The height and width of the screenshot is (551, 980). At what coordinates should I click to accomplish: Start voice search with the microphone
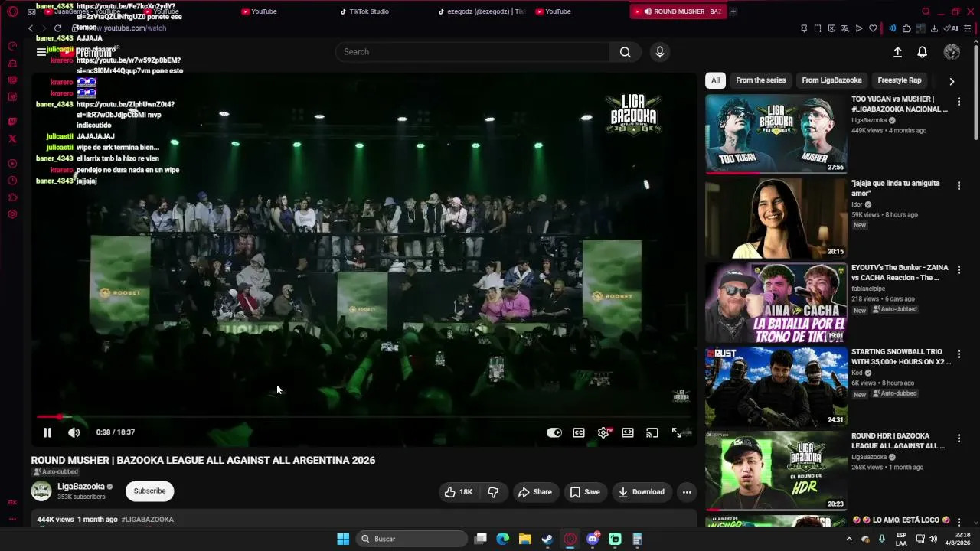[x=660, y=52]
